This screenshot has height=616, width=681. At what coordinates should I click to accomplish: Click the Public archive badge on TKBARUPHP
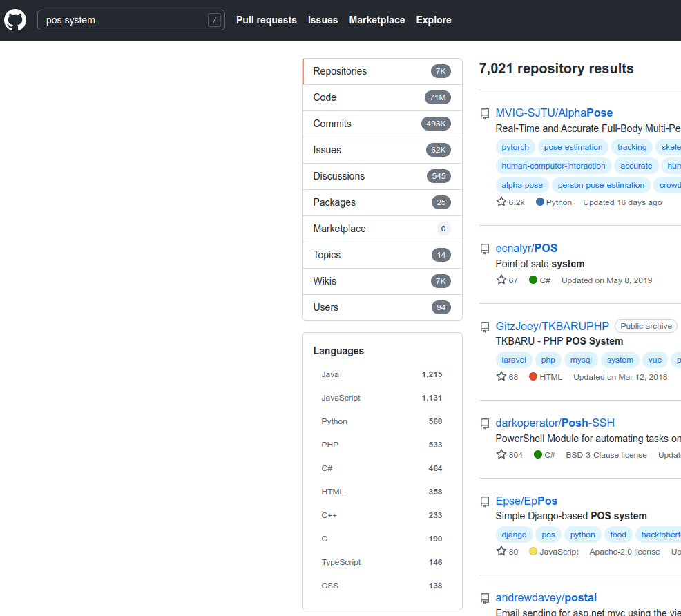coord(646,326)
